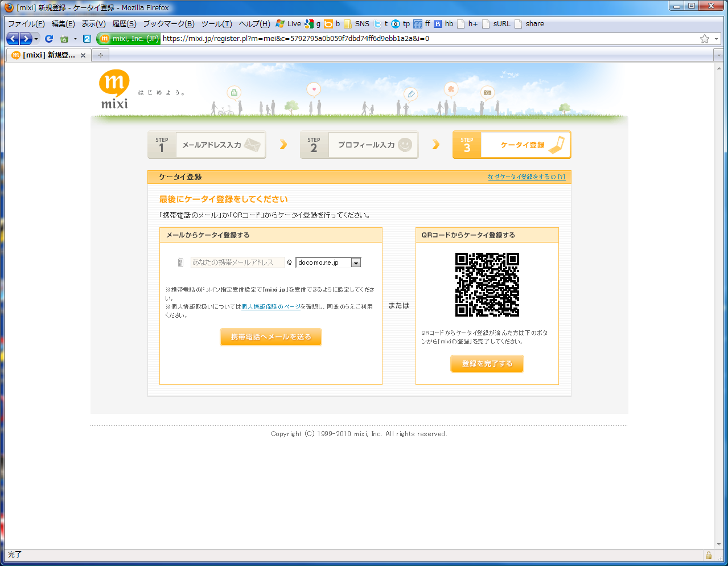Screen dimensions: 728x566
Task: Open the Live bookmark with Windows flag icon
Action: click(x=288, y=24)
